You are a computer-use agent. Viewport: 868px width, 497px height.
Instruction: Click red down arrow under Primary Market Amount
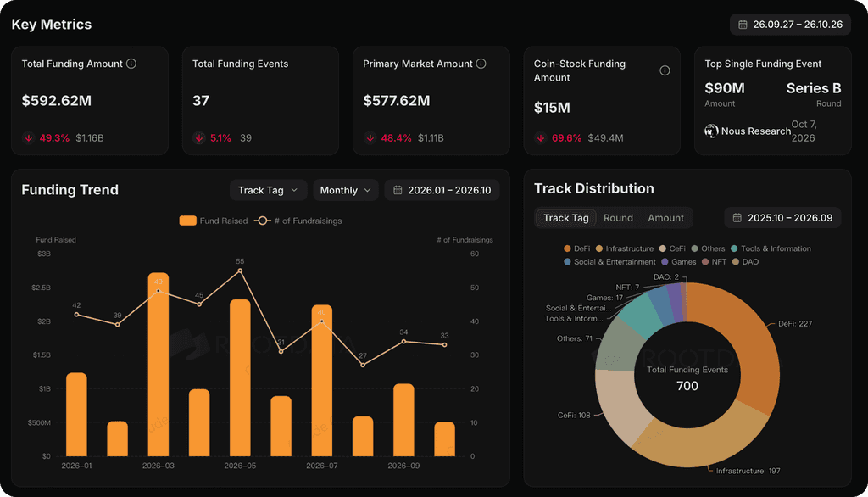coord(370,138)
